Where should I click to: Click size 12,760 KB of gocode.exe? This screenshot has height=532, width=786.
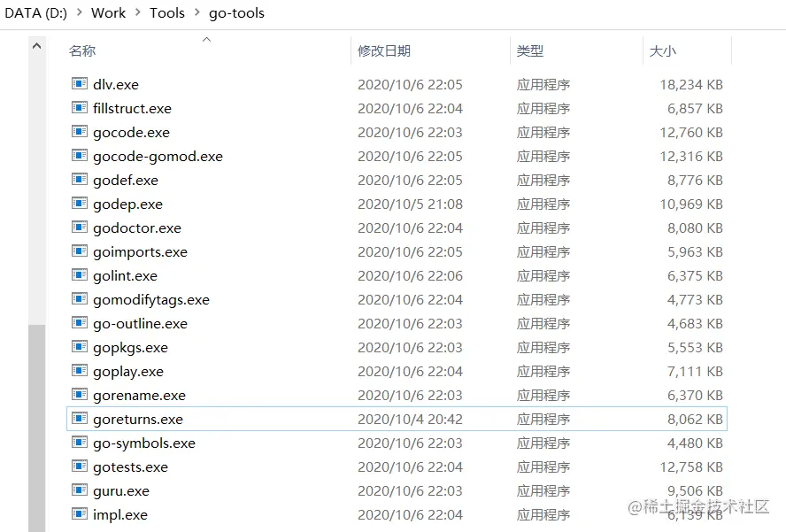point(691,133)
